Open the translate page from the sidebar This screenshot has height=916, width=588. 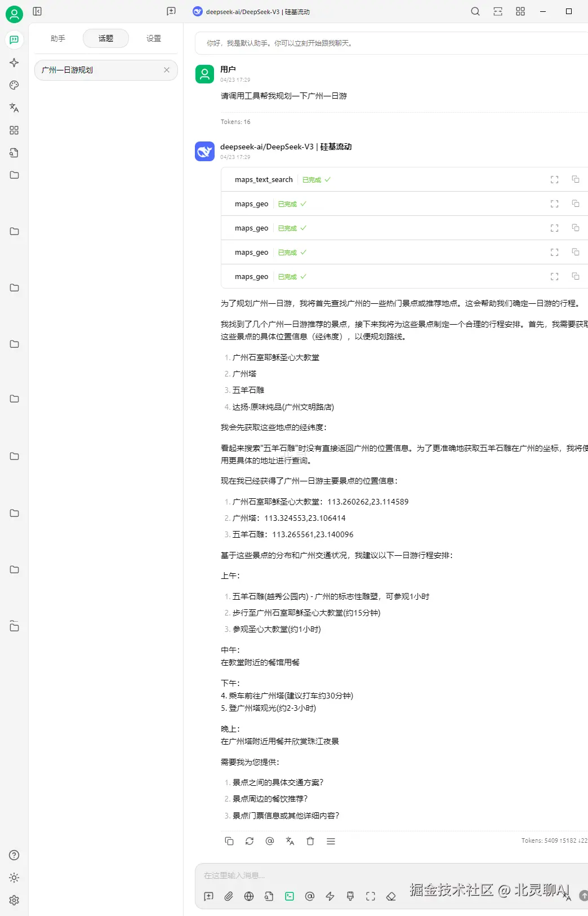(x=14, y=108)
